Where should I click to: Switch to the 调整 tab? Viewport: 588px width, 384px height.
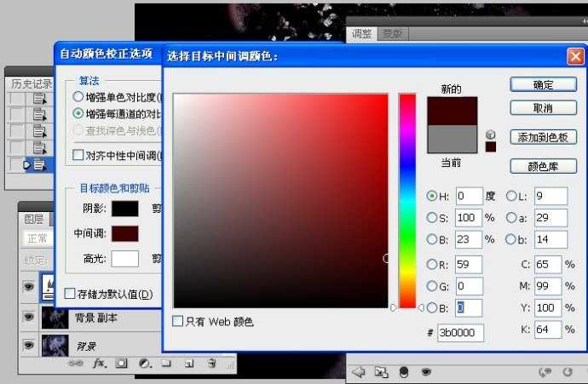point(361,34)
